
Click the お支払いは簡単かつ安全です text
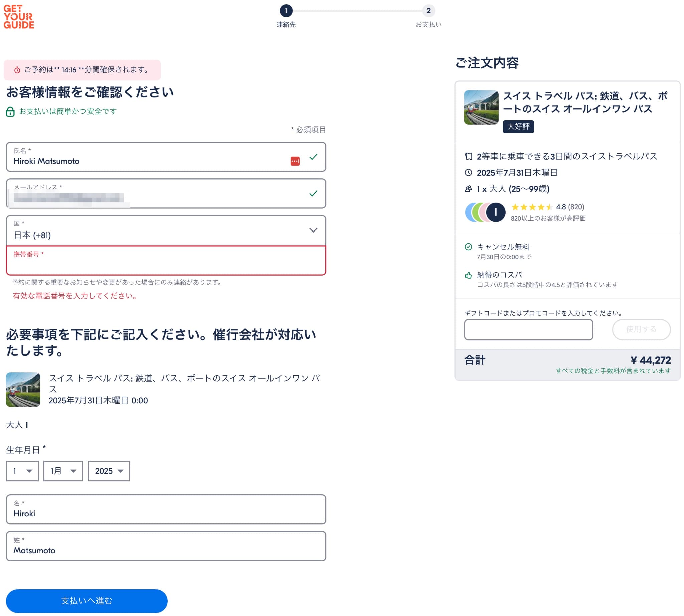coord(68,111)
